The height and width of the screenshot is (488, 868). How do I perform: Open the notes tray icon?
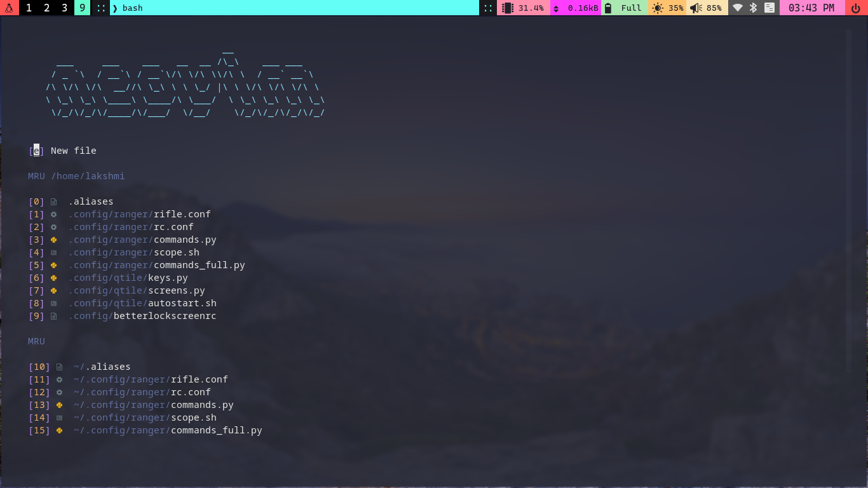(x=770, y=8)
